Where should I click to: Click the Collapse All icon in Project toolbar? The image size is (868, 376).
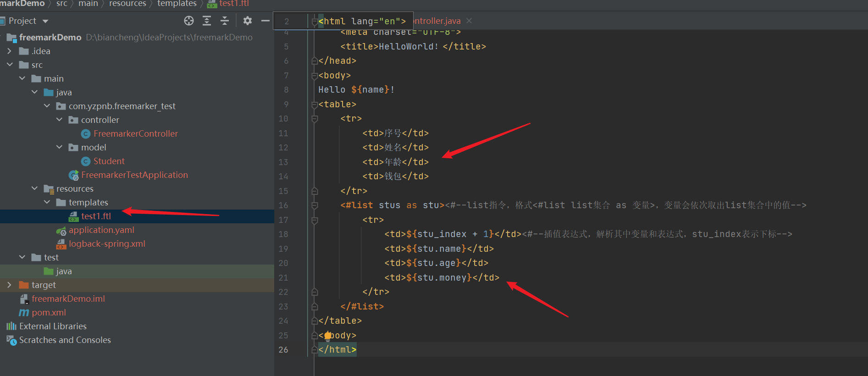(x=225, y=21)
